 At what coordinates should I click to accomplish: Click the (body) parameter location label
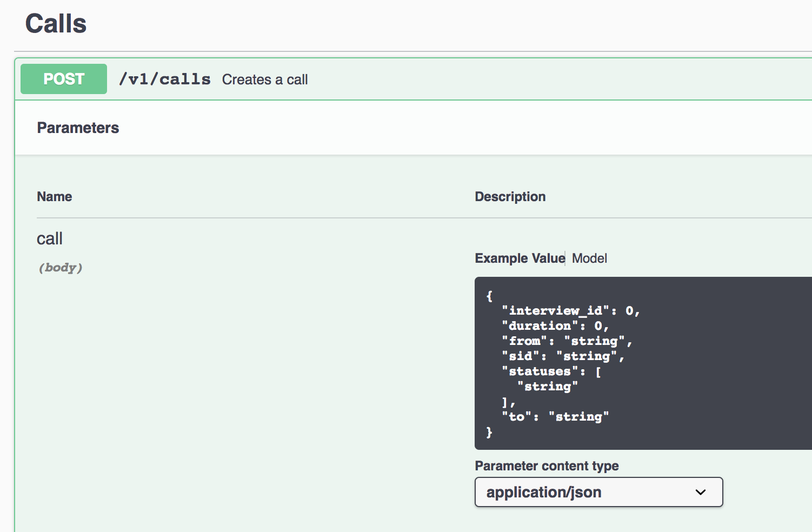tap(61, 268)
